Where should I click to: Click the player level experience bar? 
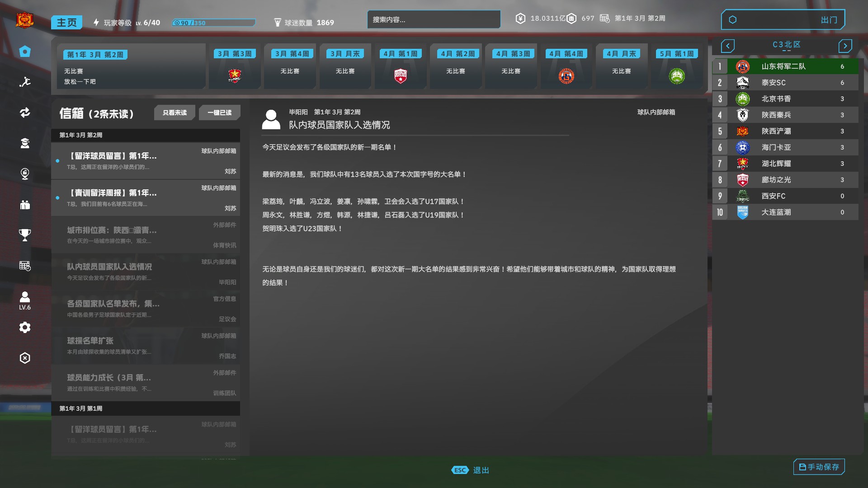pyautogui.click(x=213, y=23)
